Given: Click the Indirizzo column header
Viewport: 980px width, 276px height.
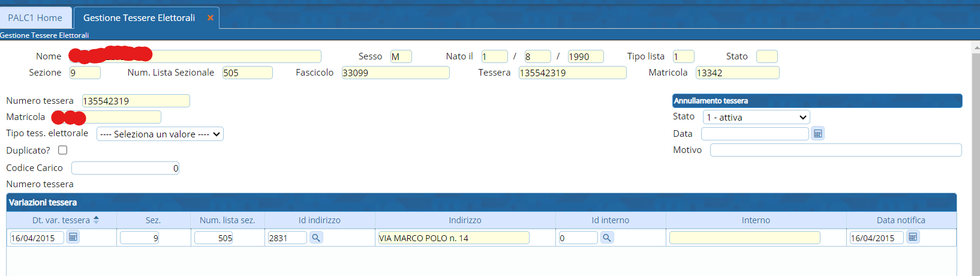Looking at the screenshot, I should pyautogui.click(x=465, y=220).
